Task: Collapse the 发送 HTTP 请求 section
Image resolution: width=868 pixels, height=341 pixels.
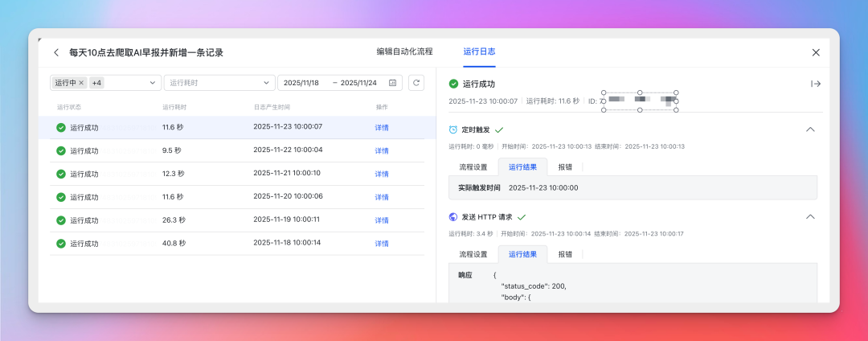Action: click(x=810, y=216)
